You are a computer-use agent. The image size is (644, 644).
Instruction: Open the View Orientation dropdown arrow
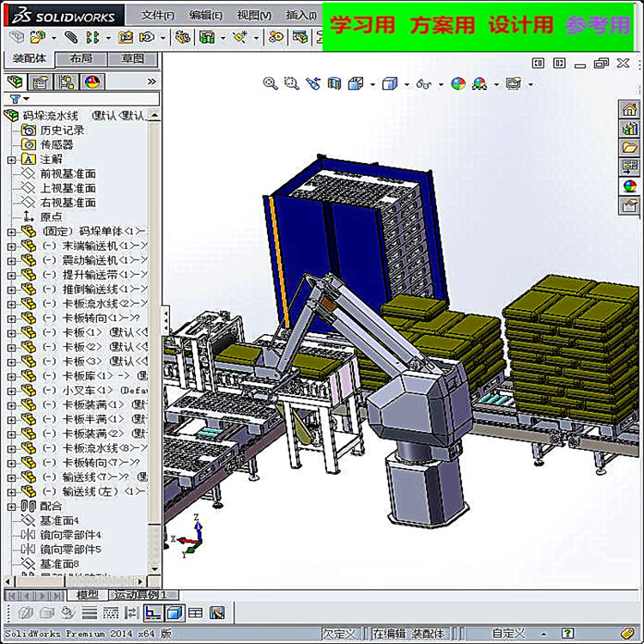point(373,85)
